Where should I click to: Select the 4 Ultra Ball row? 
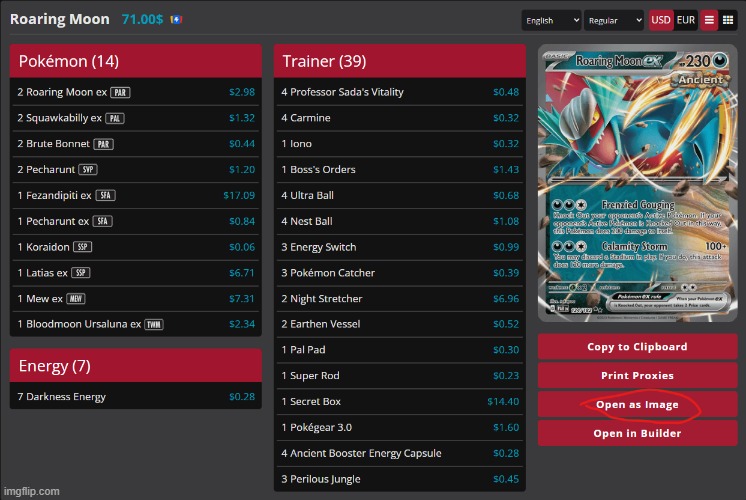400,196
